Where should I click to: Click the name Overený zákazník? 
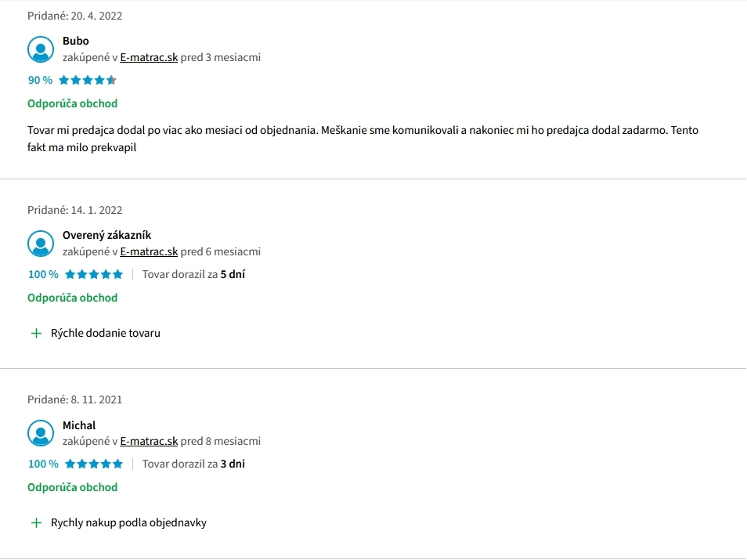point(106,236)
